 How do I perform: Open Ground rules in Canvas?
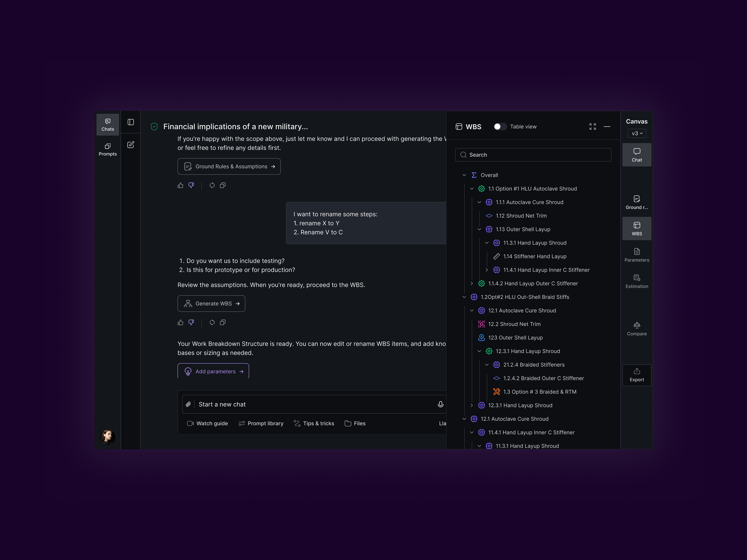(x=637, y=202)
